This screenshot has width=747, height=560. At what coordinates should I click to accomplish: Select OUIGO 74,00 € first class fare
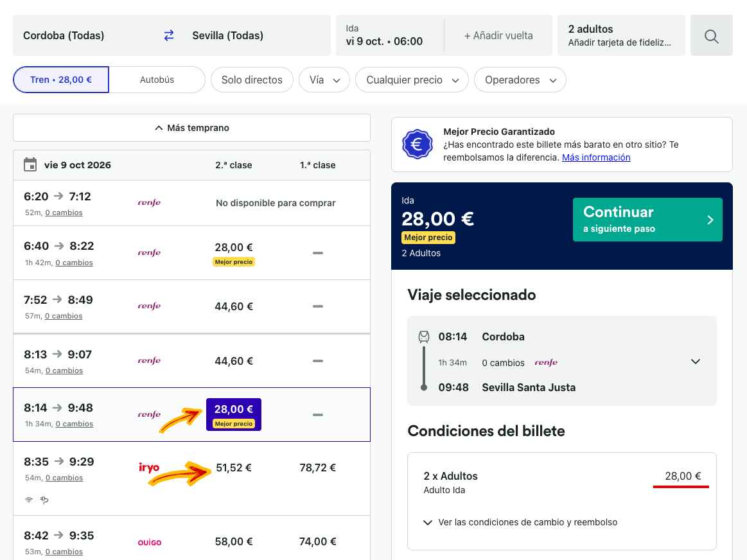click(318, 541)
